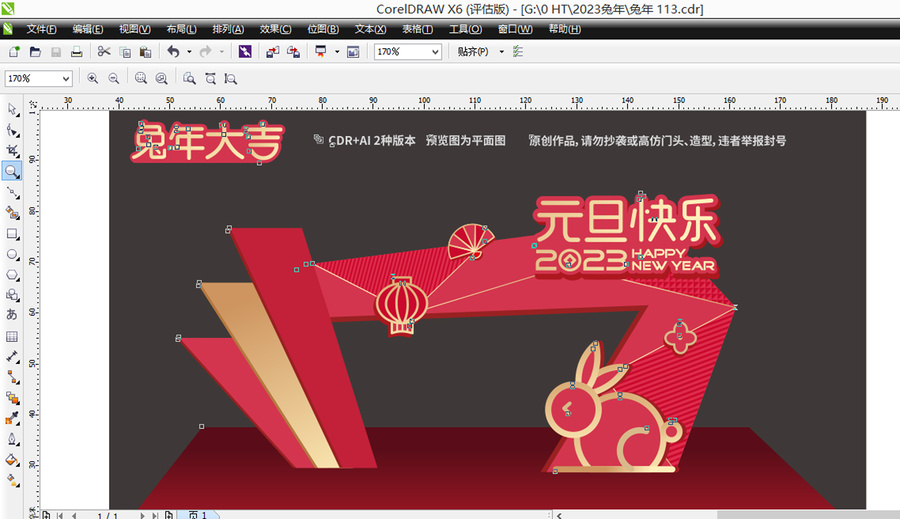The height and width of the screenshot is (519, 900).
Task: Open the 文件(F) menu
Action: [41, 29]
